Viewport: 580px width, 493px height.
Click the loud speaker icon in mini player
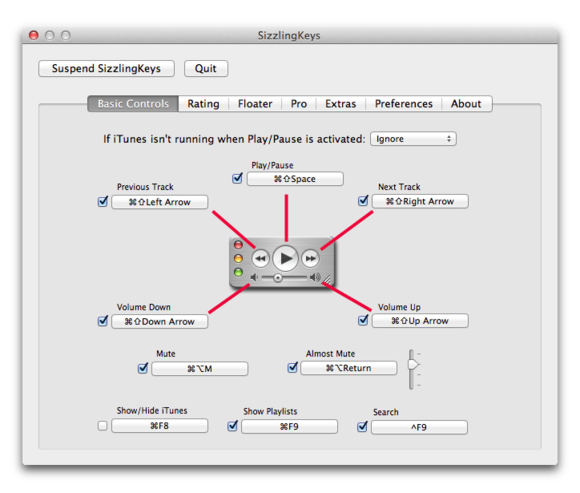tap(315, 277)
